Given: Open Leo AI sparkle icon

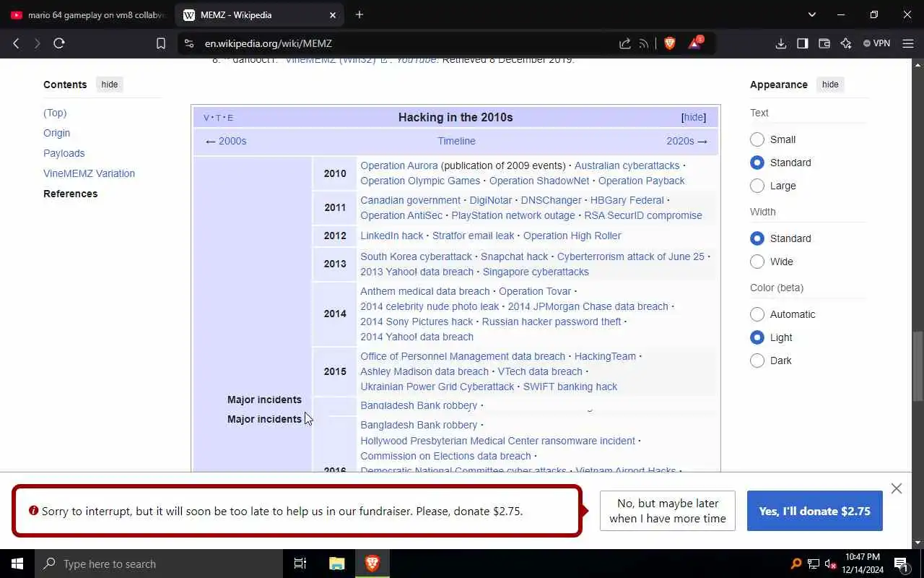Looking at the screenshot, I should 846,43.
